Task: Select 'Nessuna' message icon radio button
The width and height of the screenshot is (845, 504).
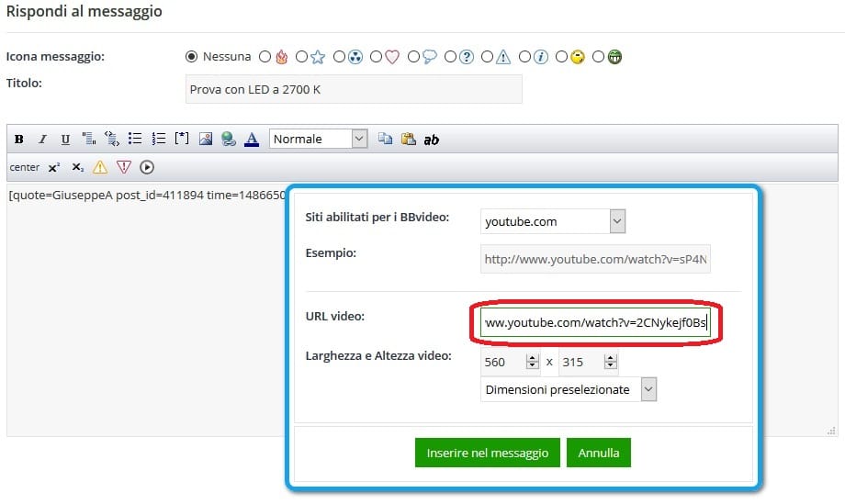Action: click(191, 57)
